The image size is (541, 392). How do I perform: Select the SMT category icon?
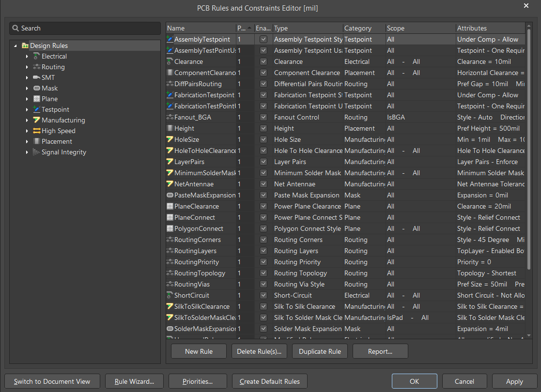click(37, 77)
